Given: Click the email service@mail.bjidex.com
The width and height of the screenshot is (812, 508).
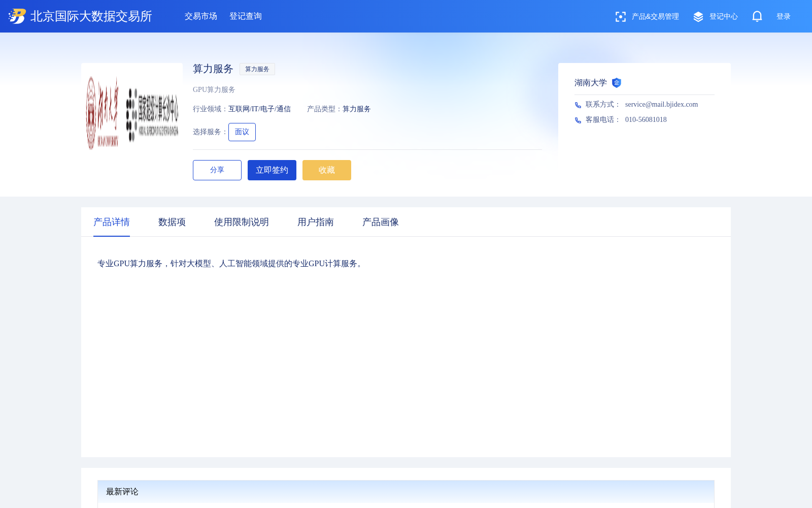Looking at the screenshot, I should pos(661,105).
